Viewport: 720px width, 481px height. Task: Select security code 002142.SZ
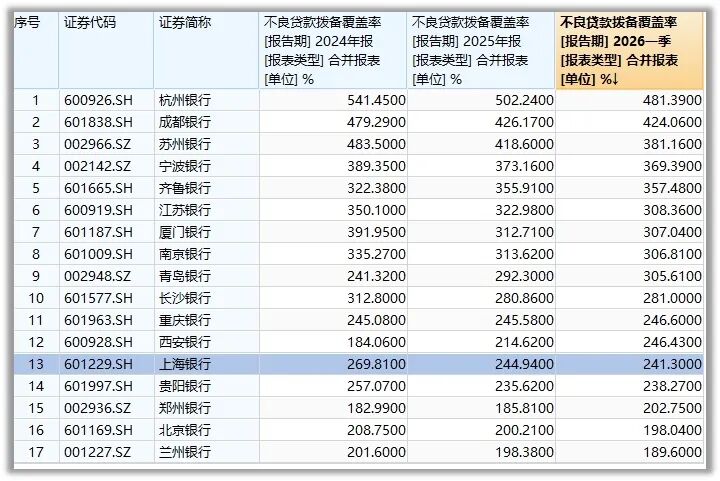(x=97, y=166)
